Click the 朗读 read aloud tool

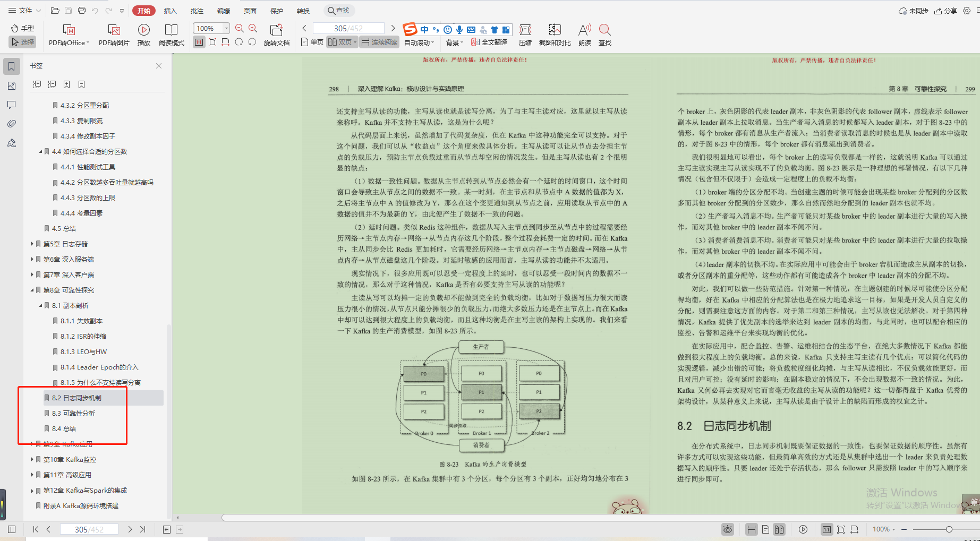click(585, 35)
